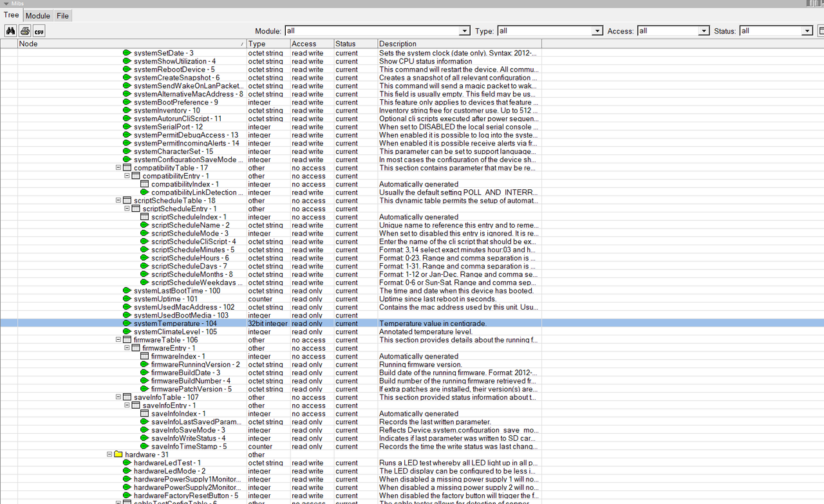
Task: Collapse the saveInfoTable - 107 node
Action: coord(118,397)
